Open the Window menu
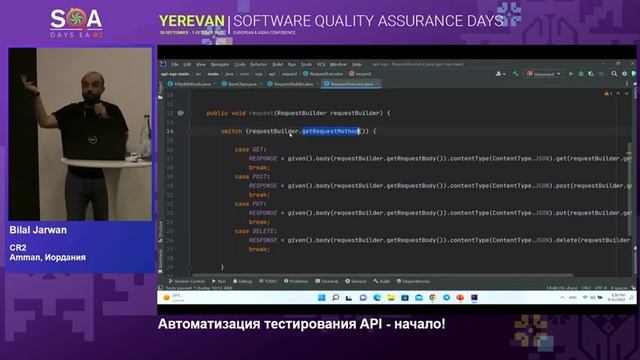The width and height of the screenshot is (640, 360). tap(338, 64)
